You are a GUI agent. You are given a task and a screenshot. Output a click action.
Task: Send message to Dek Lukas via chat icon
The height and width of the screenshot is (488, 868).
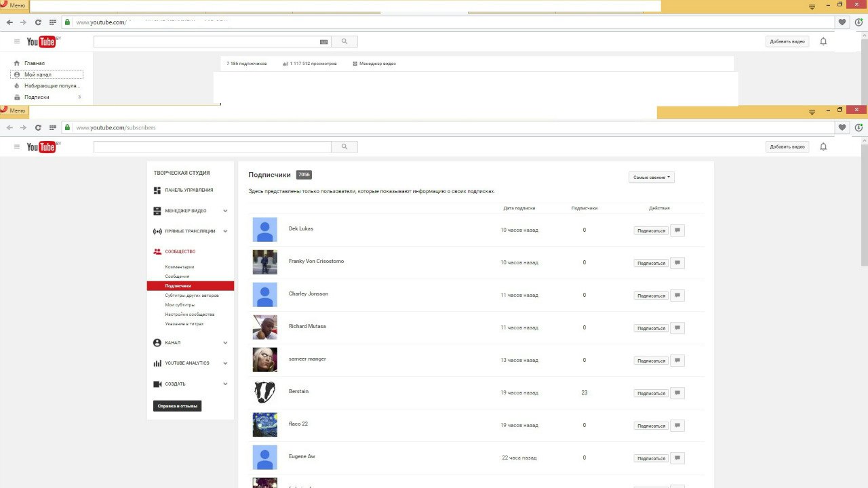tap(677, 230)
